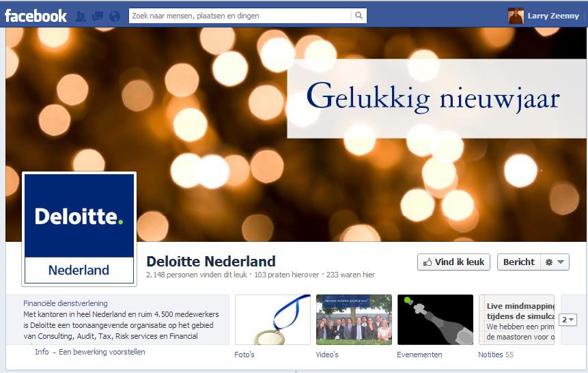Viewport: 588px width, 373px height.
Task: Expand more apps with the 2 dropdown
Action: pos(568,320)
